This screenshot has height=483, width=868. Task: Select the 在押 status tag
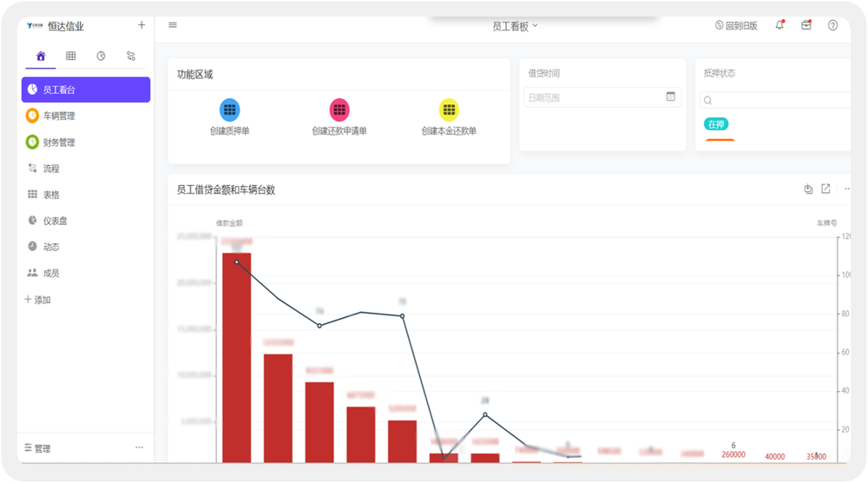(x=715, y=124)
